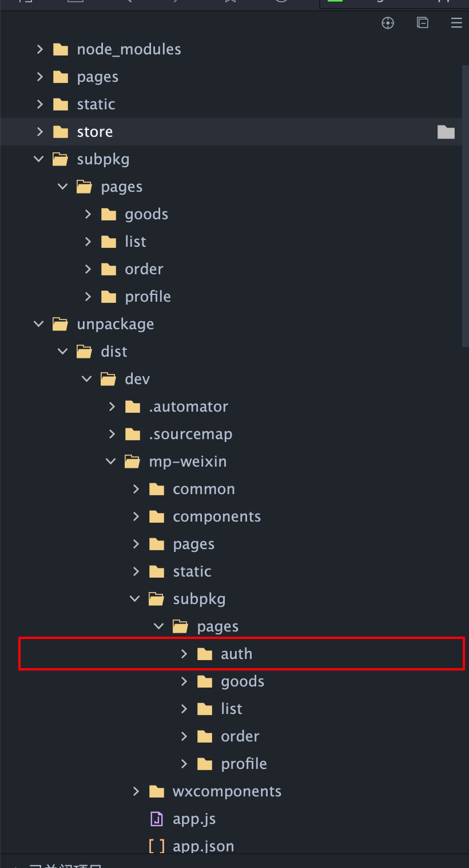Select the static folder under mp-weixin

click(x=192, y=571)
